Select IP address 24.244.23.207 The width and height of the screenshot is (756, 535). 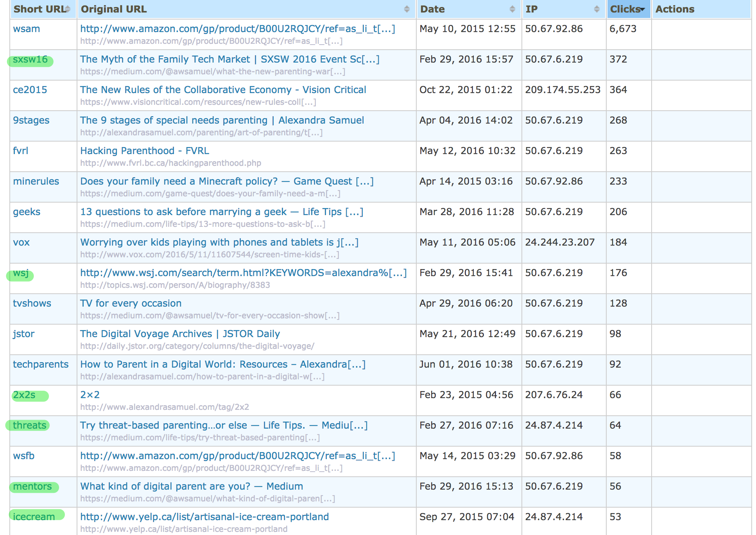coord(560,242)
